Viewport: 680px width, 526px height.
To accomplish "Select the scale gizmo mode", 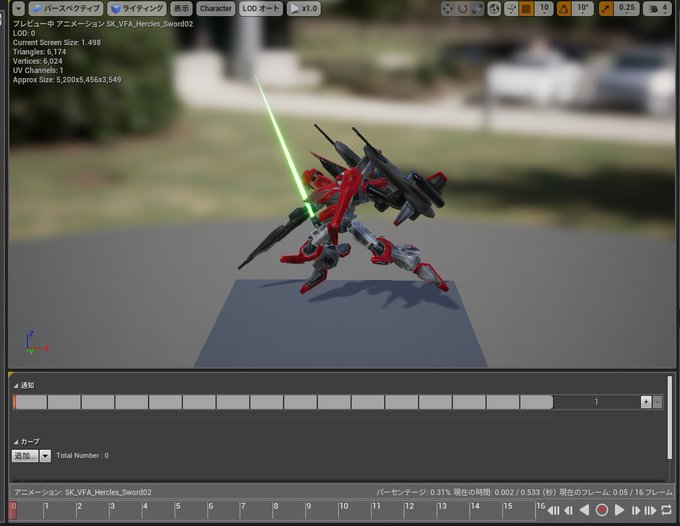I will pos(477,8).
